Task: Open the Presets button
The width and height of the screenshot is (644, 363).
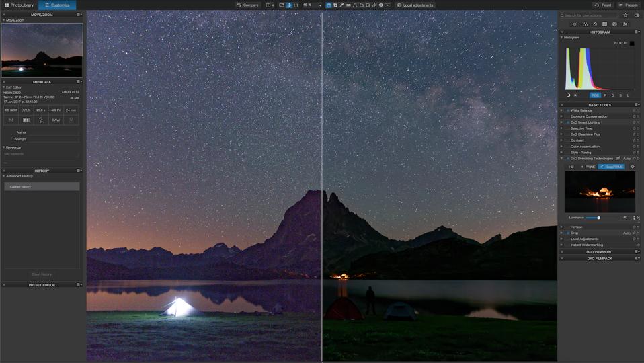Action: [629, 5]
